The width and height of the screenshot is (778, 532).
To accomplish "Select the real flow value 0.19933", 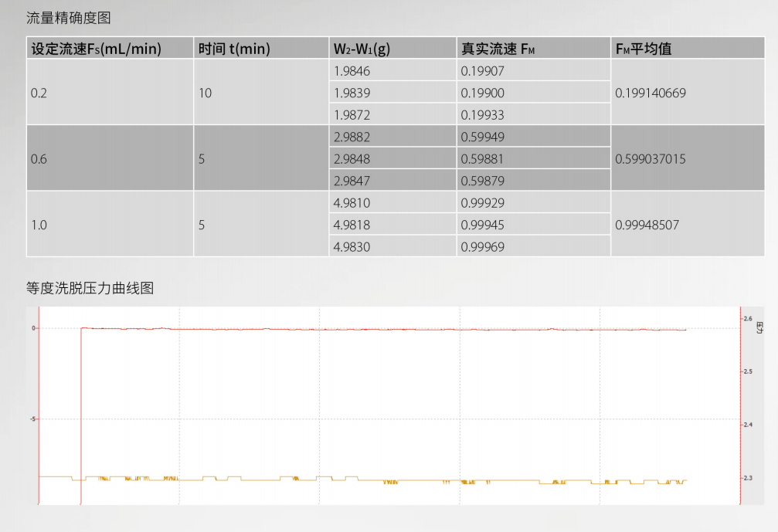I will [482, 115].
